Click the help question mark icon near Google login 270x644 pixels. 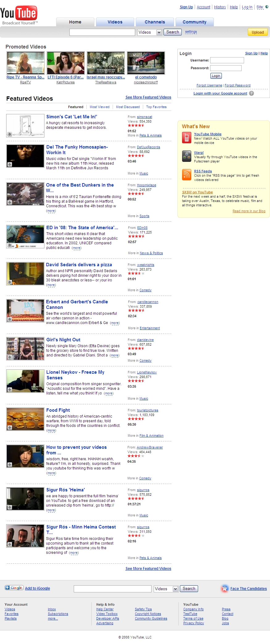point(251,93)
